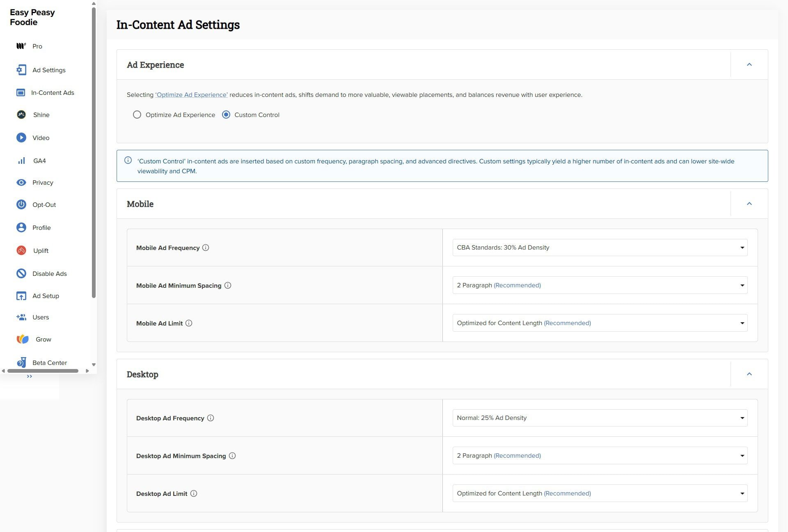The image size is (788, 532).
Task: Select the In-Content Ads sidebar icon
Action: 21,92
